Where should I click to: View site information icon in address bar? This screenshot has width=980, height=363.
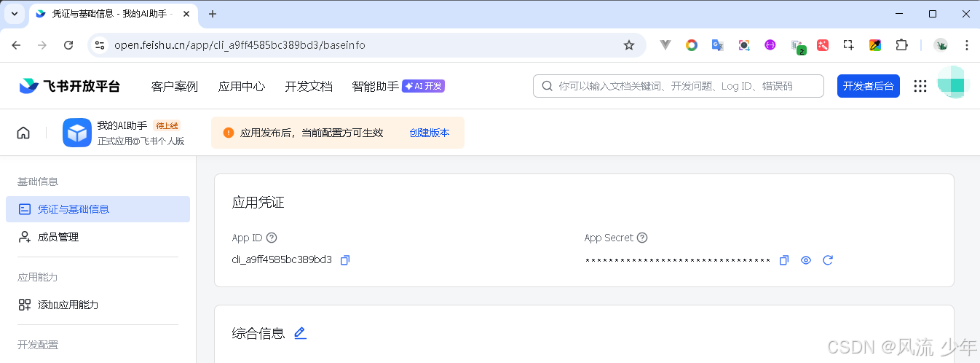coord(100,45)
